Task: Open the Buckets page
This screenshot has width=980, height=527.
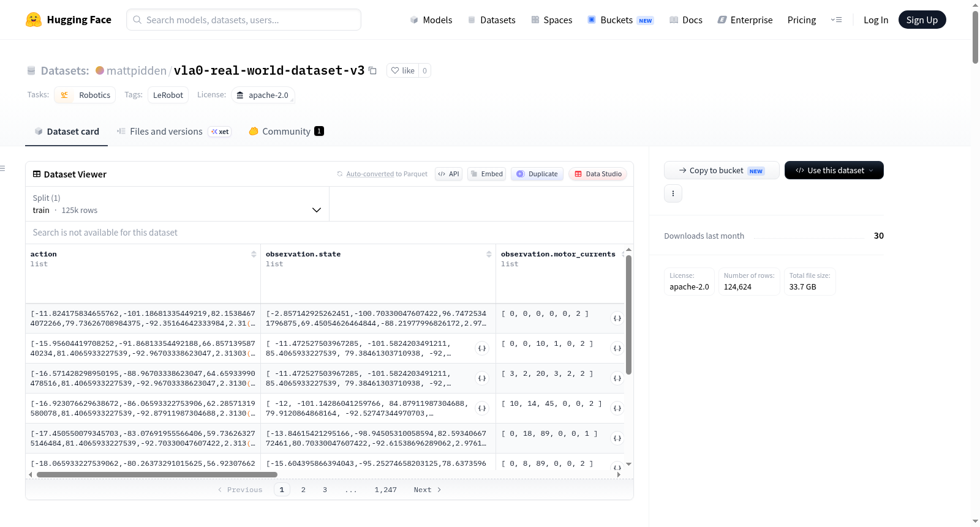Action: coord(620,20)
